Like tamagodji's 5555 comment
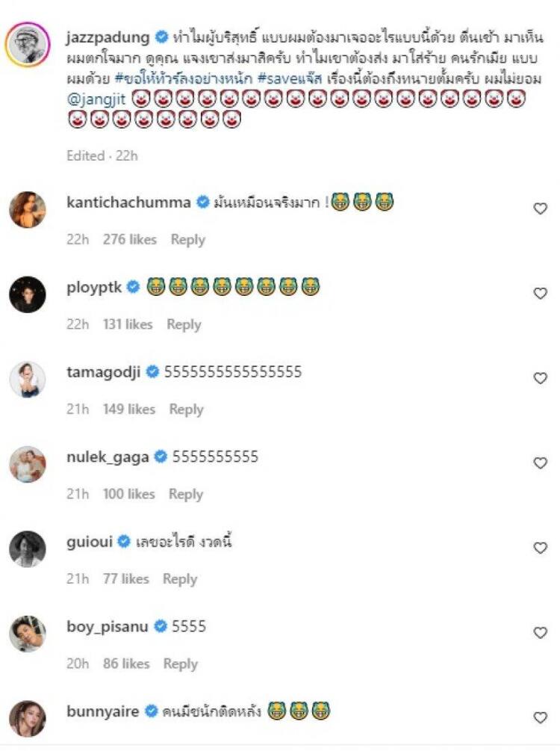 [540, 378]
